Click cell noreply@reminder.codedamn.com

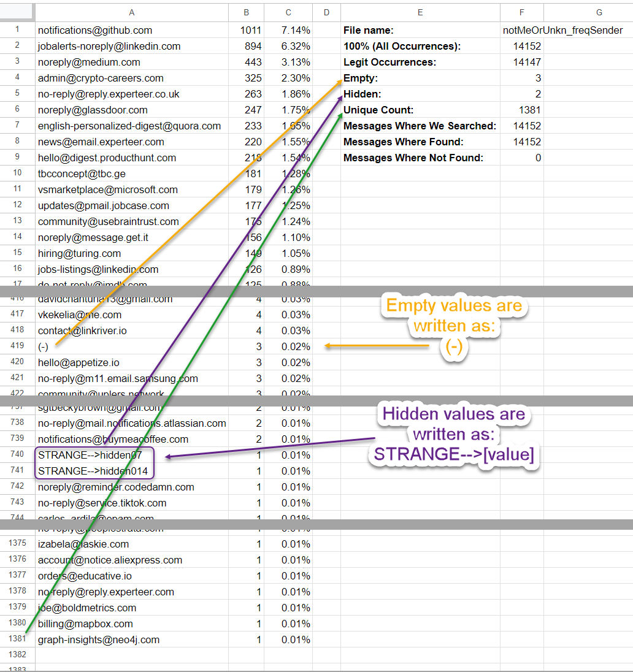click(132, 487)
